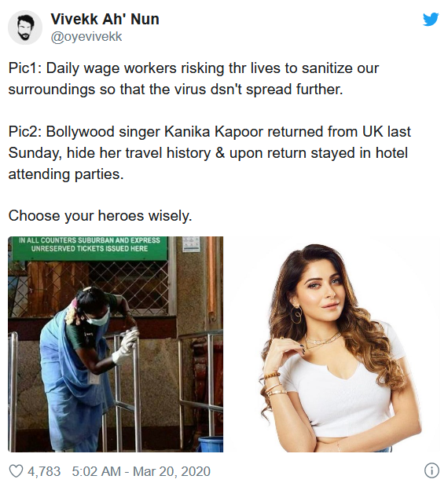Image resolution: width=448 pixels, height=483 pixels.
Task: Open the @oyevivekk handle link
Action: 86,37
